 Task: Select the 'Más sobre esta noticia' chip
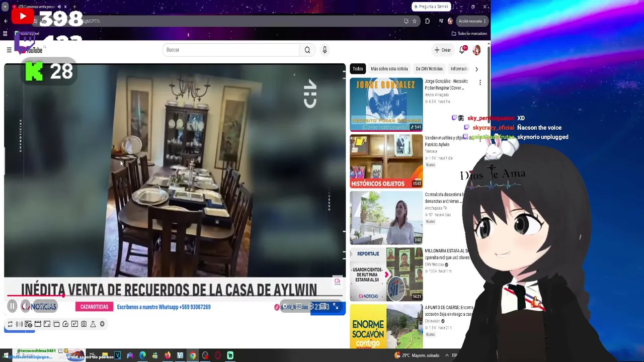point(389,69)
